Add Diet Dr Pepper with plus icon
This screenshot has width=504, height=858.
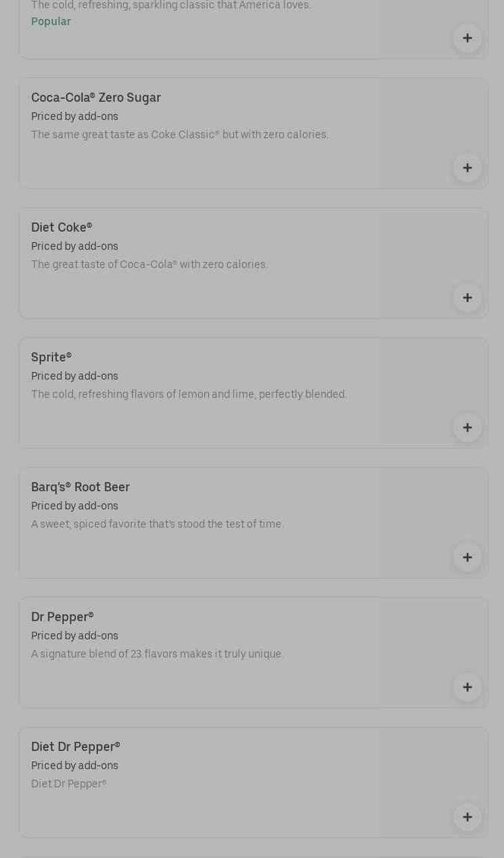[x=467, y=817]
